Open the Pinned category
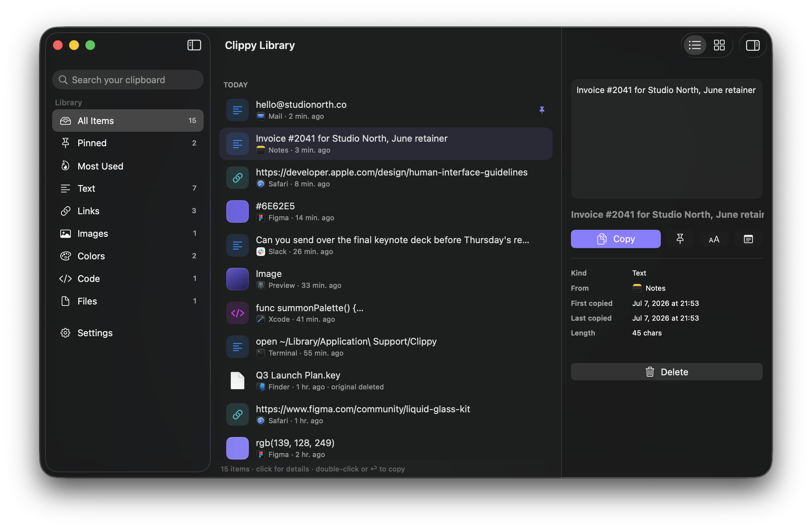The width and height of the screenshot is (812, 530). (x=128, y=143)
